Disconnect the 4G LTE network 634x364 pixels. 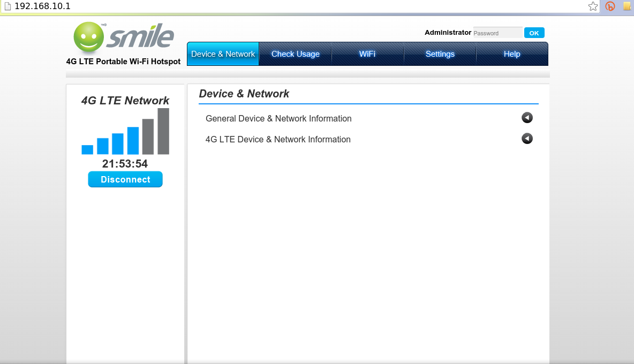click(x=125, y=179)
